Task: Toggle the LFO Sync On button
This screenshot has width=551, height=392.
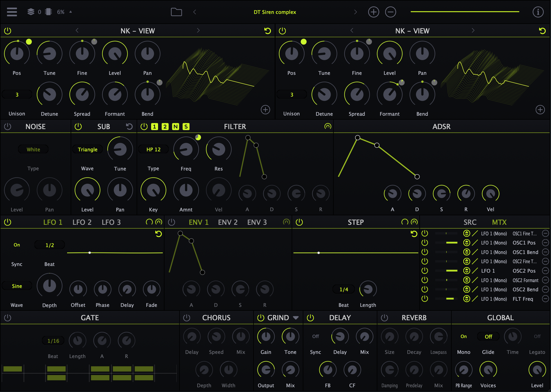Action: click(x=17, y=245)
